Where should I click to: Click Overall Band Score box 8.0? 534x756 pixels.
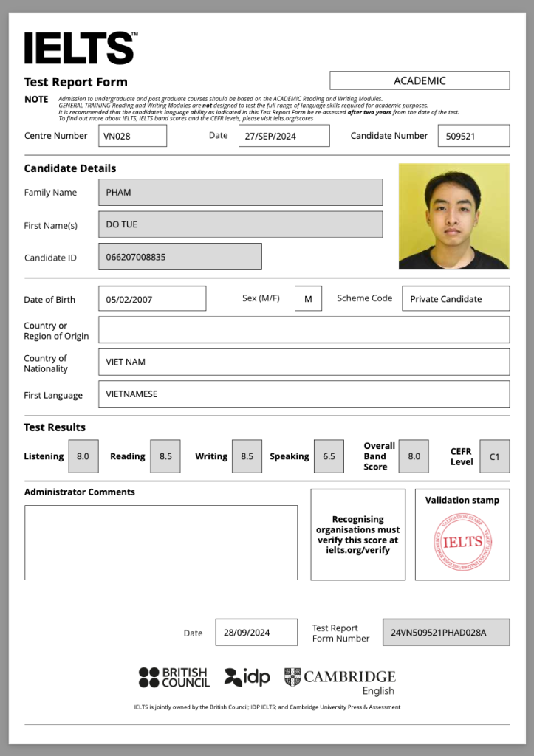click(414, 456)
